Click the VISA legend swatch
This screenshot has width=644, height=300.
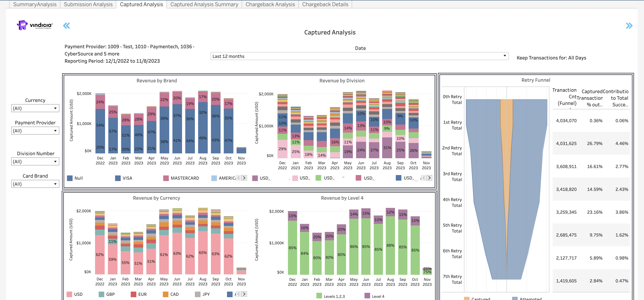tap(118, 178)
